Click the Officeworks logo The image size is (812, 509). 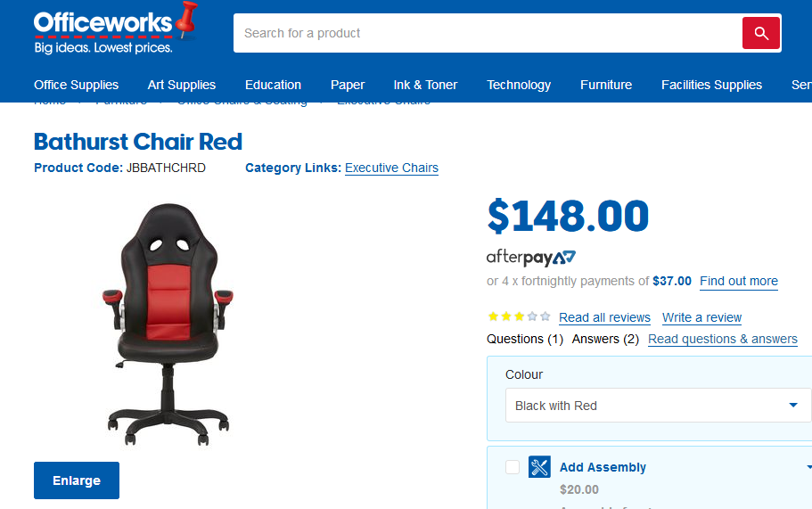[115, 29]
